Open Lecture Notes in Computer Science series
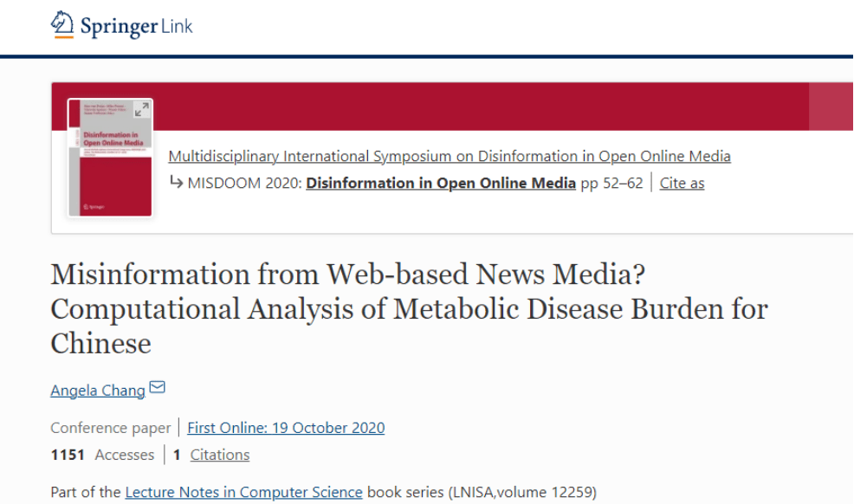 pyautogui.click(x=243, y=492)
